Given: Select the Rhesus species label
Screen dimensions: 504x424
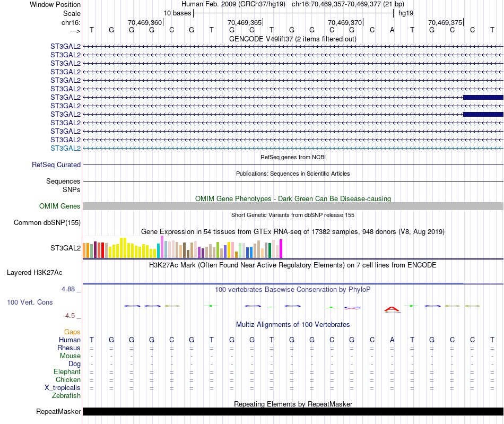Looking at the screenshot, I should (x=69, y=348).
